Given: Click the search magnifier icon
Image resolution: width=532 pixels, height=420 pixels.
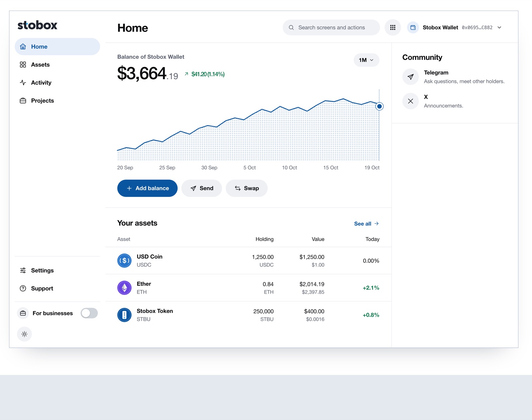Looking at the screenshot, I should 291,28.
